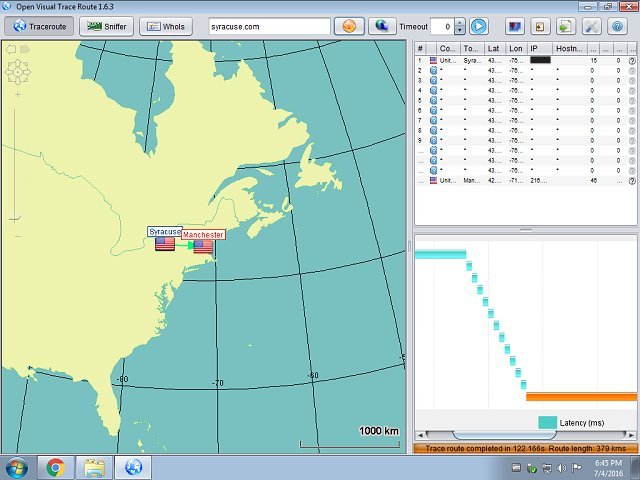Zoom out the map with the minus control
Image resolution: width=640 pixels, height=480 pixels.
point(18,236)
